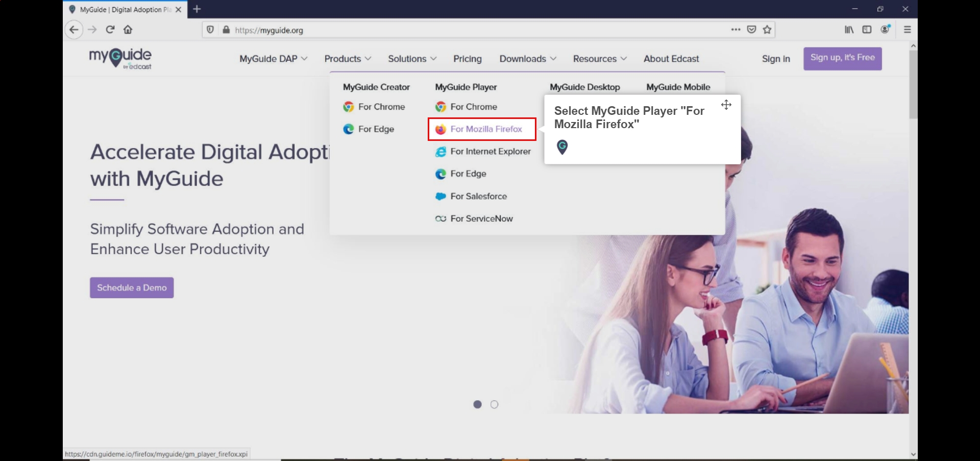Click the Internet Explorer icon
This screenshot has width=980, height=461.
coord(440,152)
